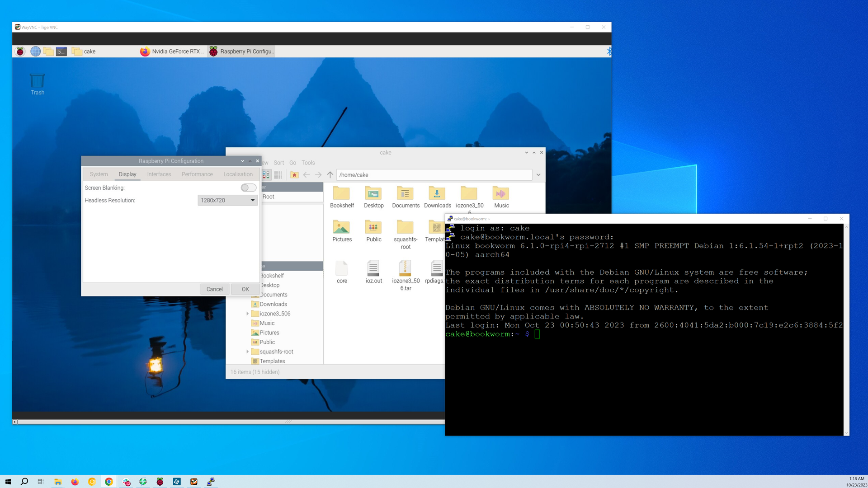Viewport: 868px width, 488px height.
Task: Toggle the Screen Blanking switch
Action: click(248, 188)
